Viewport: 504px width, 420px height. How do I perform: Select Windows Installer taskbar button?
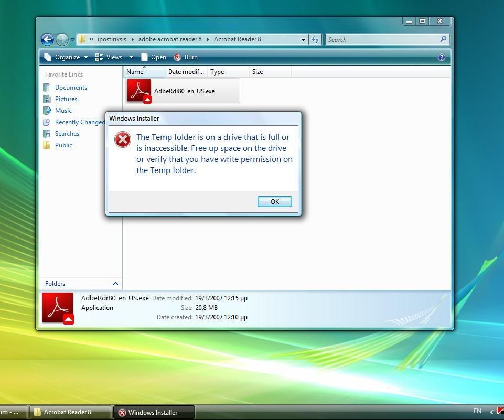[154, 413]
